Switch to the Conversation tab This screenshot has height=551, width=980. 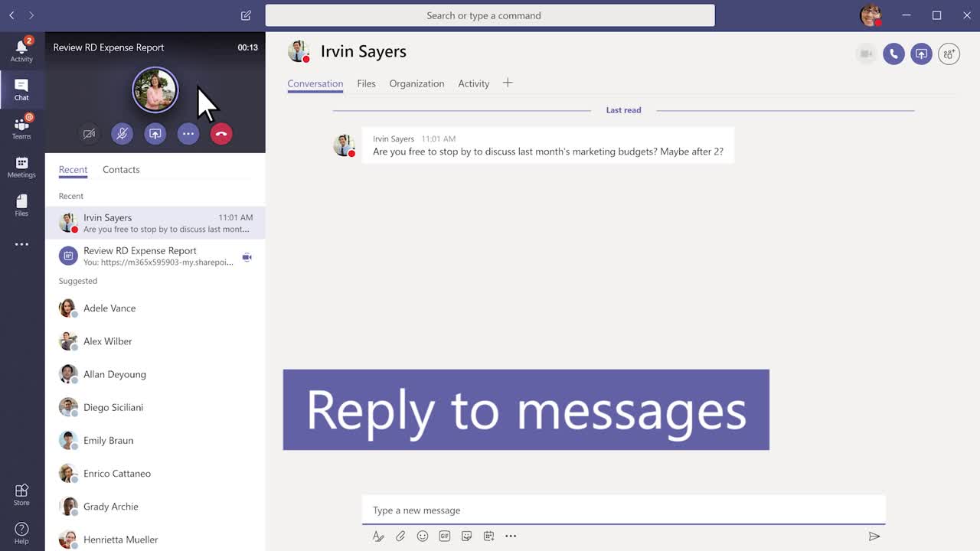point(315,83)
